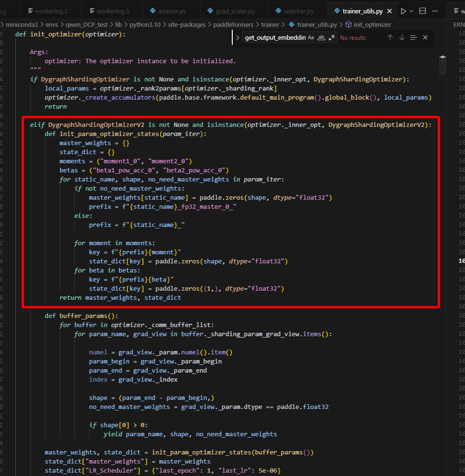The image size is (465, 476).
Task: Toggle Find in Selection
Action: [x=413, y=37]
